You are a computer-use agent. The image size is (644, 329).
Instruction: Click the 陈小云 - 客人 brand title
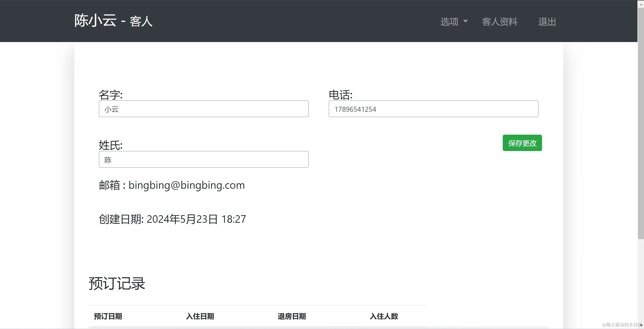point(113,21)
